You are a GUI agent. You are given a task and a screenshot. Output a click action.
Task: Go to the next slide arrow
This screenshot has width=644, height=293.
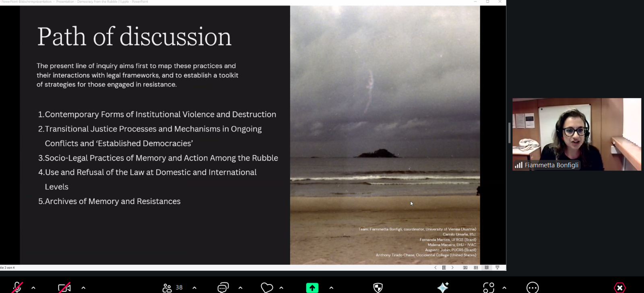tap(452, 268)
